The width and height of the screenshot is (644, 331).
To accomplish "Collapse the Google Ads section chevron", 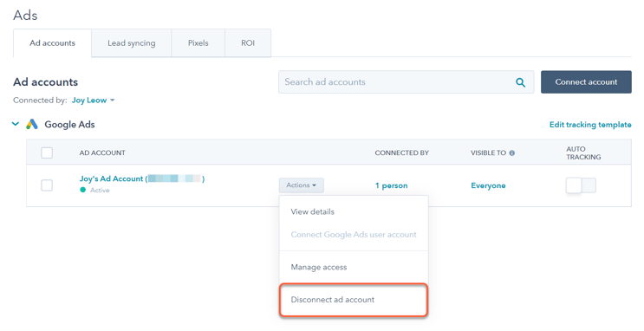I will coord(16,124).
